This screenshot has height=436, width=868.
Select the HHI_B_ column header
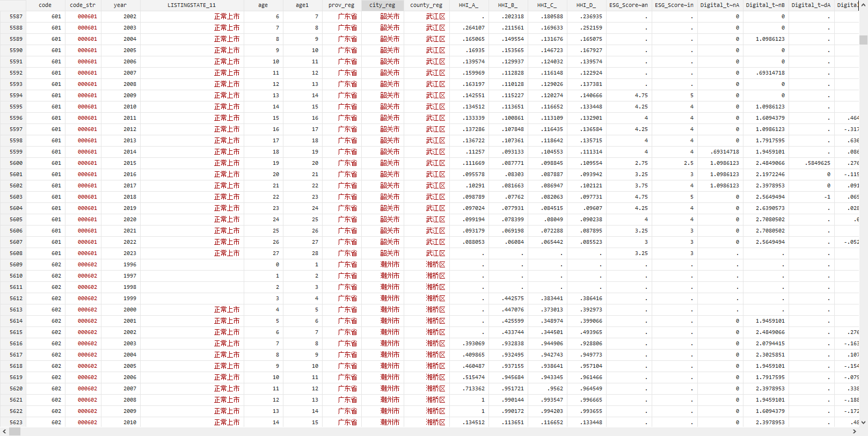tap(508, 5)
